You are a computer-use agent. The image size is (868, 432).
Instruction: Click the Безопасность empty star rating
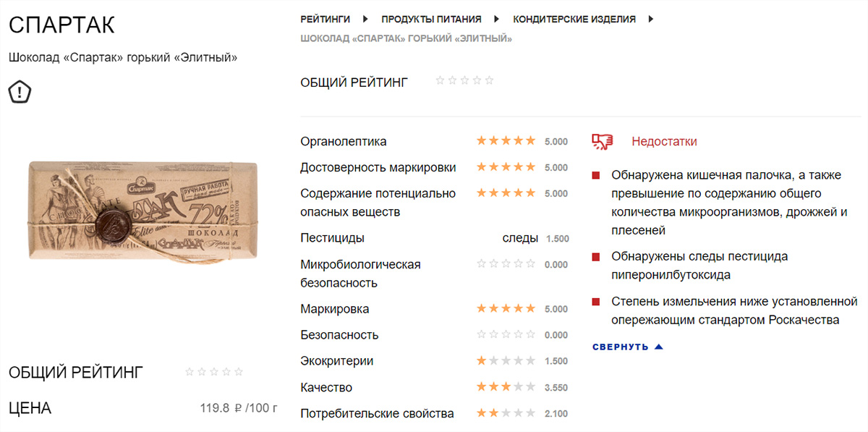click(x=506, y=335)
